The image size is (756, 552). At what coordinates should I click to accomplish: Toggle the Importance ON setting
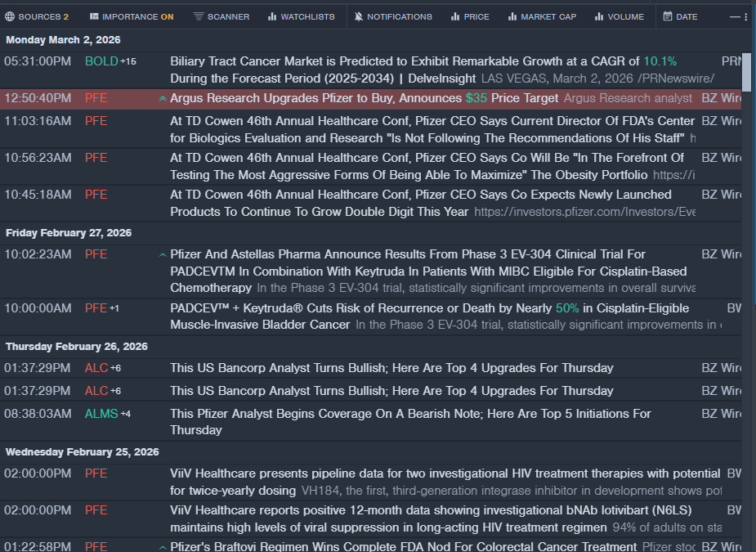(x=131, y=17)
